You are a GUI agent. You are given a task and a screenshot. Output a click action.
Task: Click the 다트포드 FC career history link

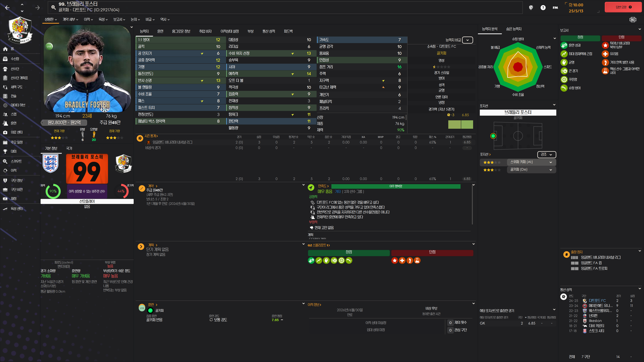[x=597, y=300]
